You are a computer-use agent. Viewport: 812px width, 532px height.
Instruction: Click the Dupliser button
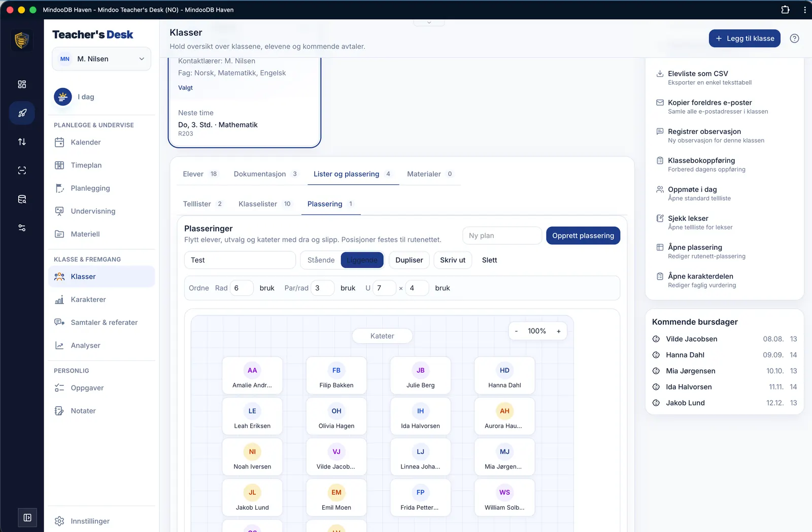pos(409,260)
